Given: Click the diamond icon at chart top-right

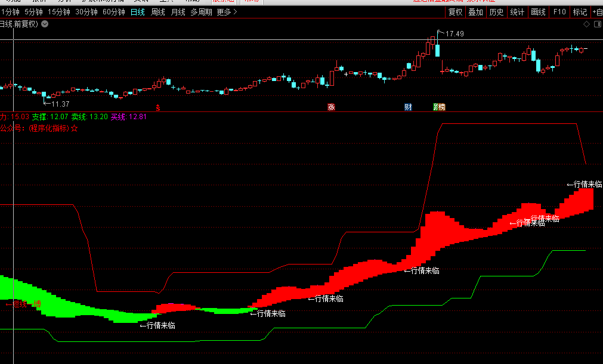Looking at the screenshot, I should [586, 24].
